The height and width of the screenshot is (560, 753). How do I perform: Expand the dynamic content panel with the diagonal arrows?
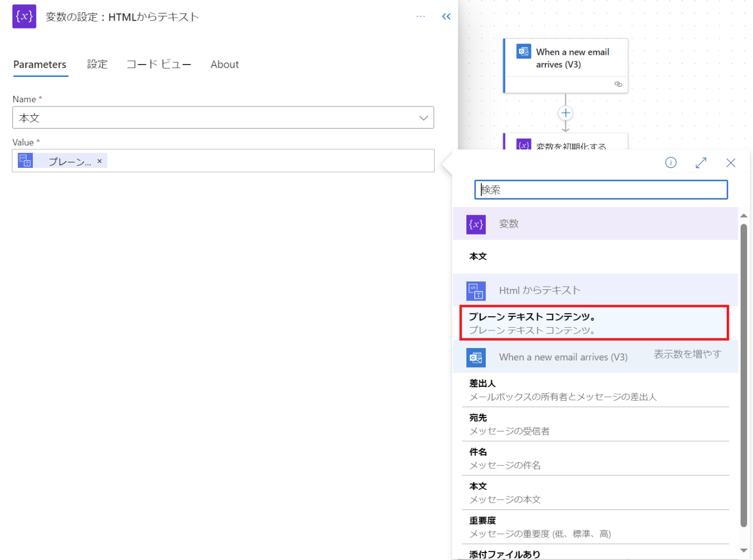[x=701, y=162]
